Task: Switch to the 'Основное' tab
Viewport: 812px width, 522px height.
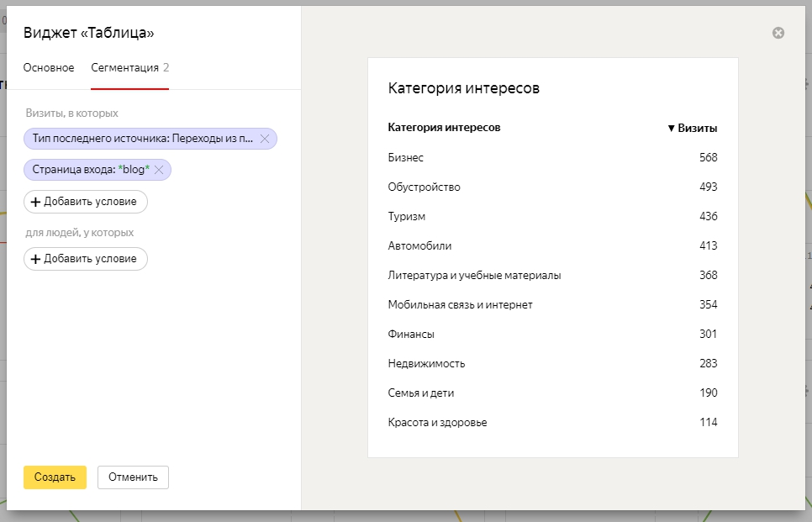Action: (49, 68)
